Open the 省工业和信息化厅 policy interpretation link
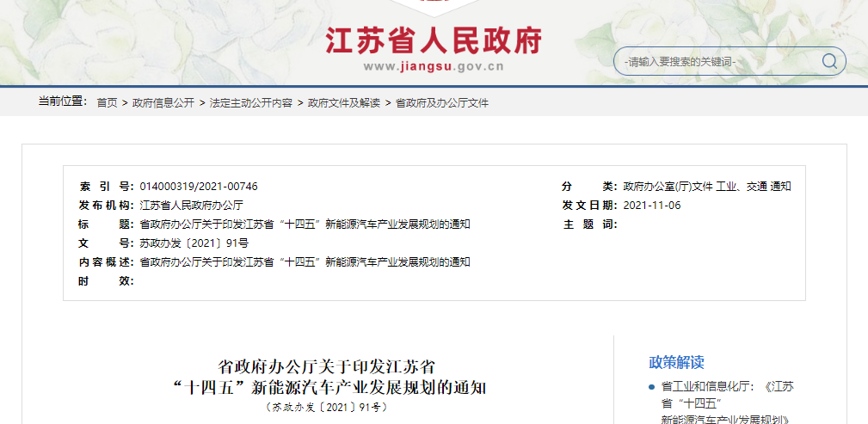 [x=727, y=403]
